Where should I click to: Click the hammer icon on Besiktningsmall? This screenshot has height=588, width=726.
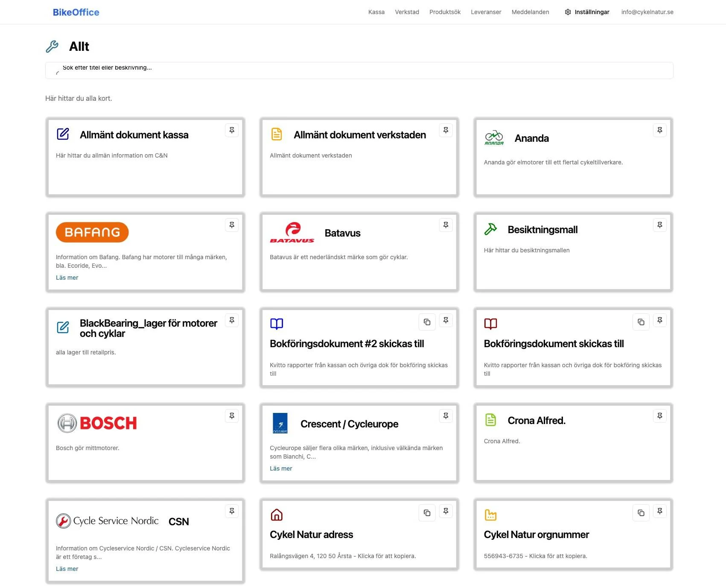click(x=491, y=229)
